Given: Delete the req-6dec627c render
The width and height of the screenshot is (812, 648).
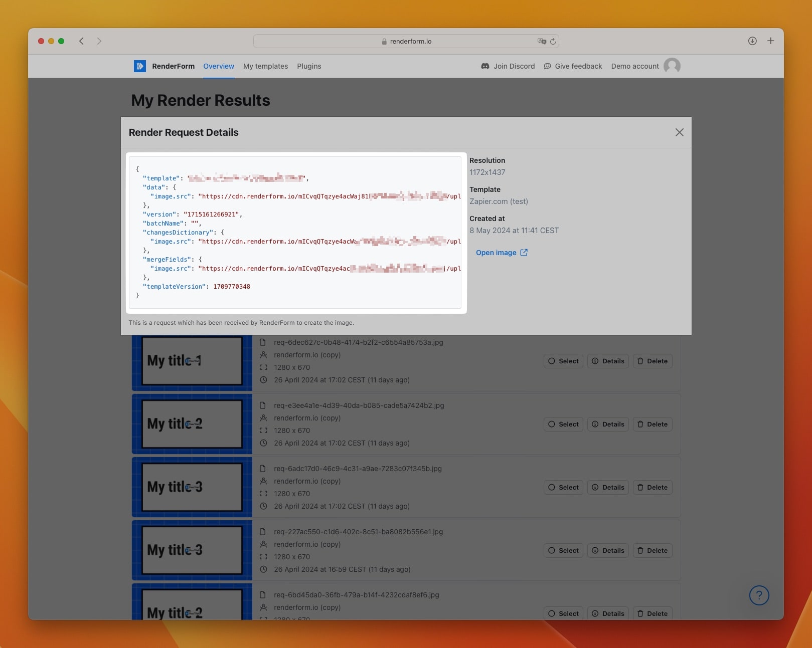Looking at the screenshot, I should pos(653,361).
